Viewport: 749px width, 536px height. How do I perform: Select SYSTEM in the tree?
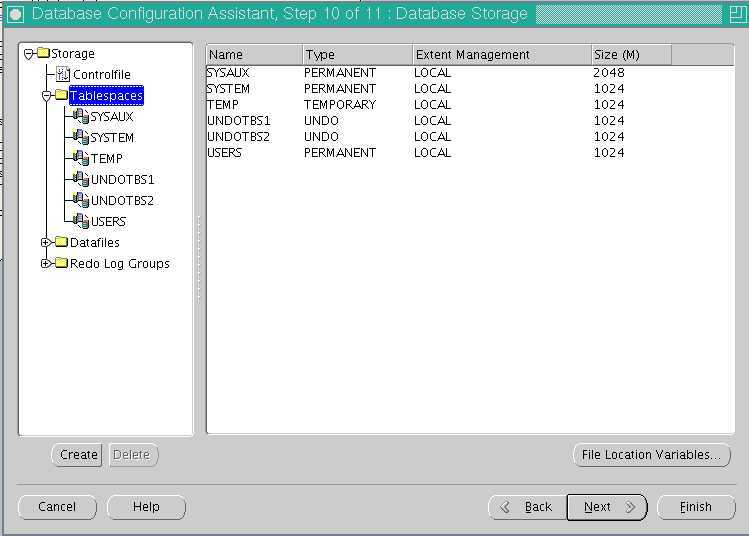pyautogui.click(x=112, y=138)
